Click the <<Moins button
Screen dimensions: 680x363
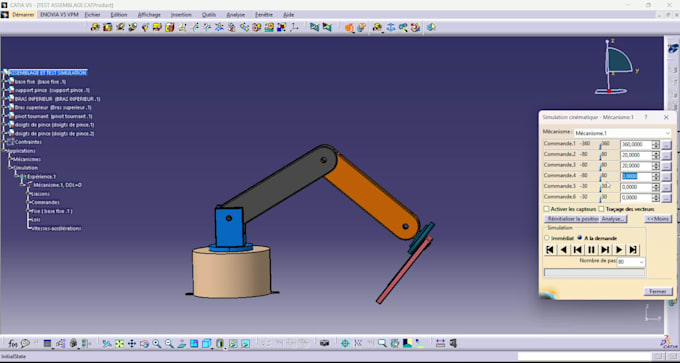click(x=658, y=219)
